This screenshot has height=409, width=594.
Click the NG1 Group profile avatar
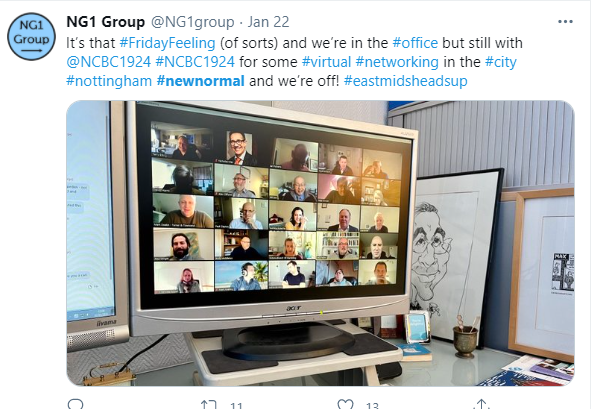(x=31, y=36)
